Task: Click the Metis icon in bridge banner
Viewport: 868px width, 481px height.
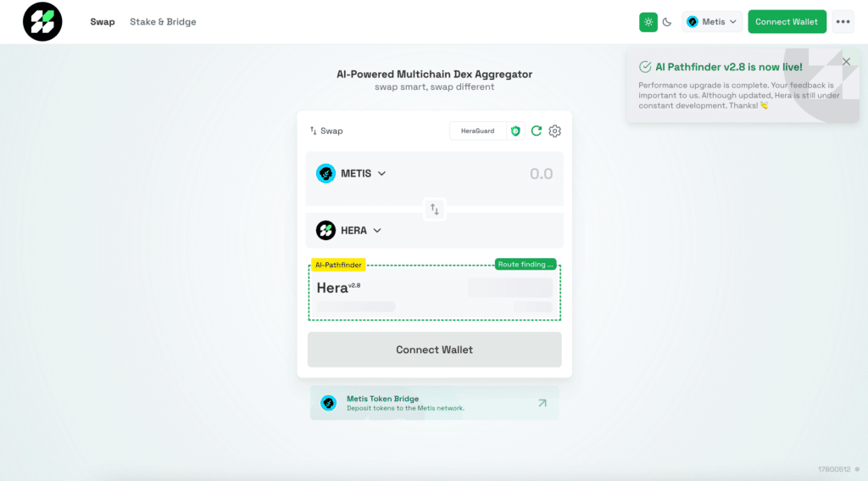Action: tap(328, 403)
